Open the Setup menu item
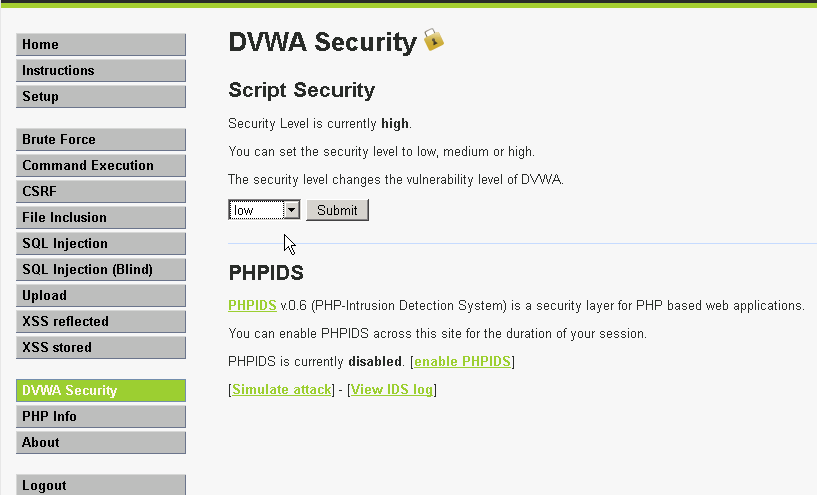Viewport: 817px width, 496px height. click(101, 97)
